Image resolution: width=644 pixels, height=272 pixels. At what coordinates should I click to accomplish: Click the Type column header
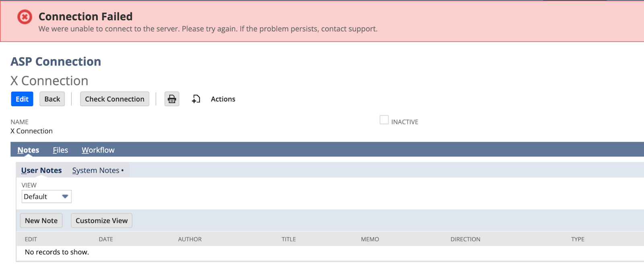click(x=578, y=239)
